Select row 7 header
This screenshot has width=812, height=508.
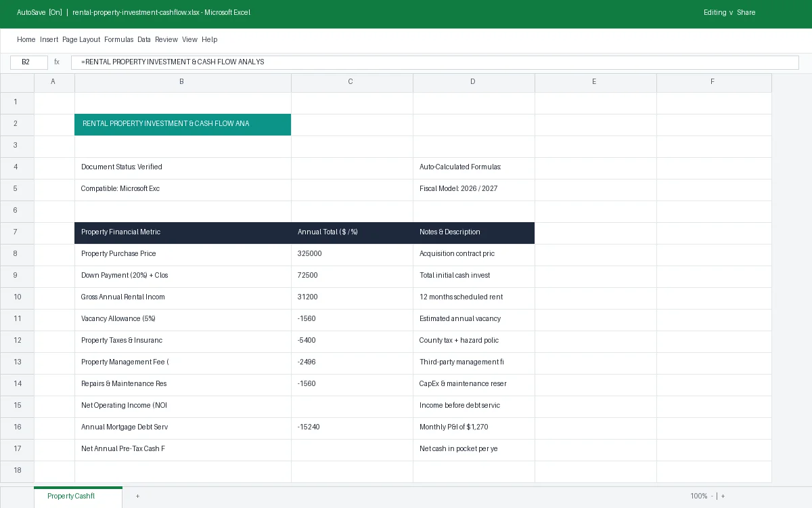(x=17, y=232)
